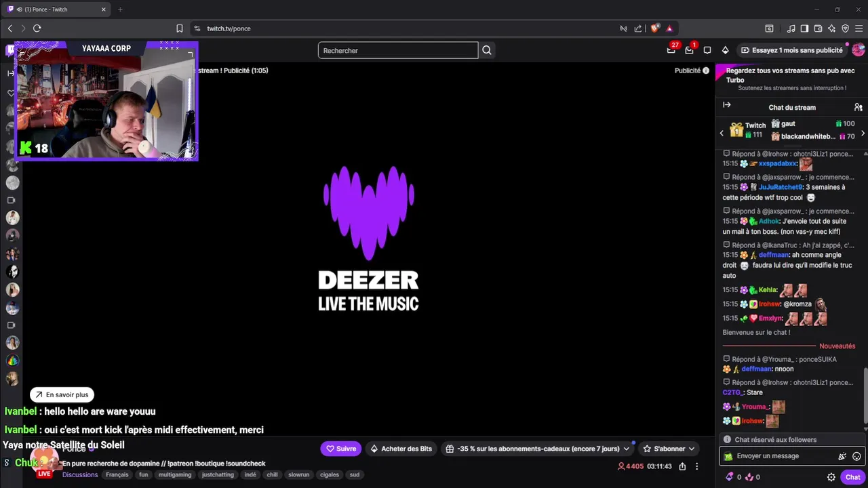Screen dimensions: 868x488
Task: Open the Brave playlist music note icon
Action: tap(791, 28)
